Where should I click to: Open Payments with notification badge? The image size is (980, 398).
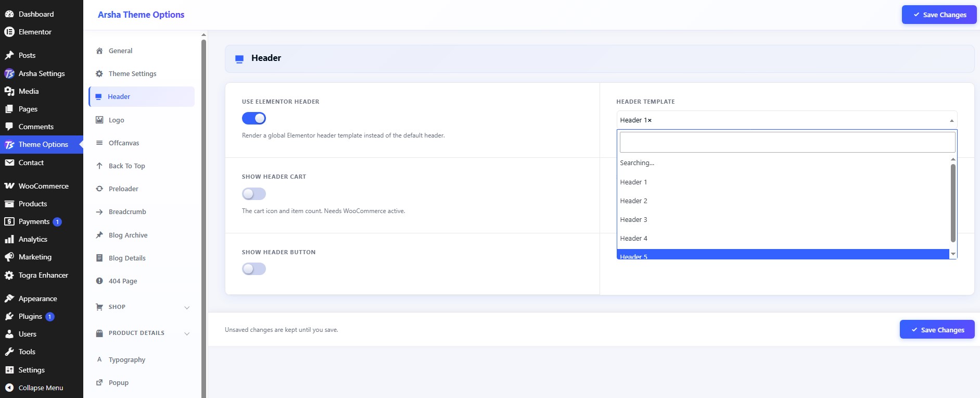(x=42, y=221)
